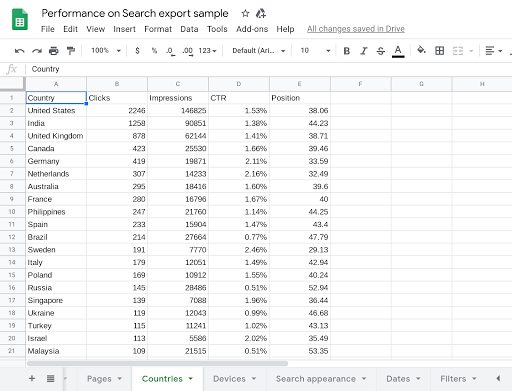Click All changes saved in Drive link
Screen dimensions: 512x391
tap(356, 29)
